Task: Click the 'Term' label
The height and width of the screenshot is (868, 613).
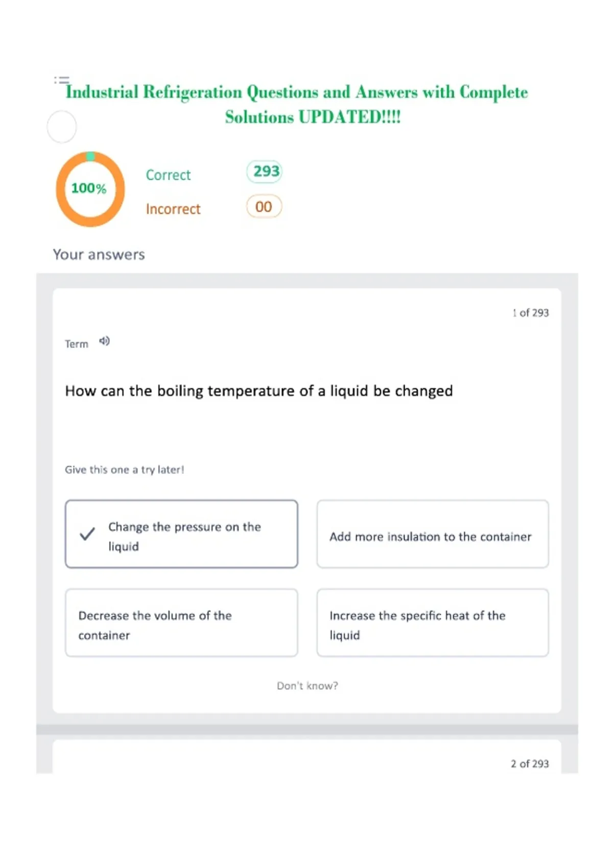Action: (x=77, y=344)
